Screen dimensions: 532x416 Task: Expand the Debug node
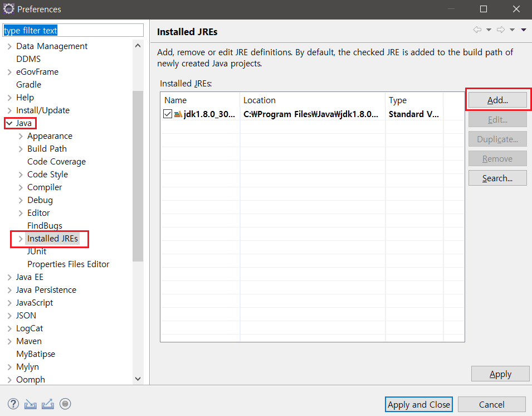(x=21, y=200)
